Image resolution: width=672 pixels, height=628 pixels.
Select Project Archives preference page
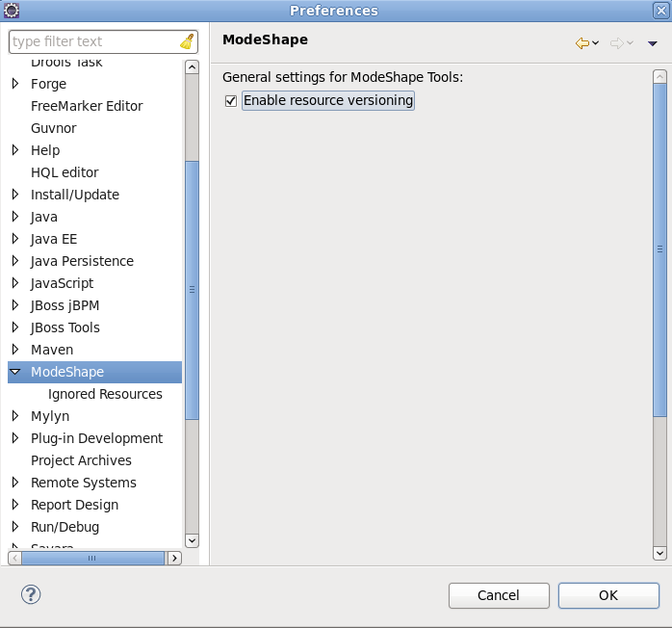pos(81,460)
